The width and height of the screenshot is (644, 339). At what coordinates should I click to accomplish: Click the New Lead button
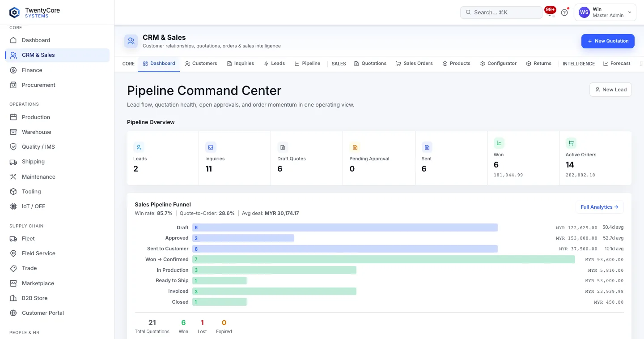[x=610, y=90]
